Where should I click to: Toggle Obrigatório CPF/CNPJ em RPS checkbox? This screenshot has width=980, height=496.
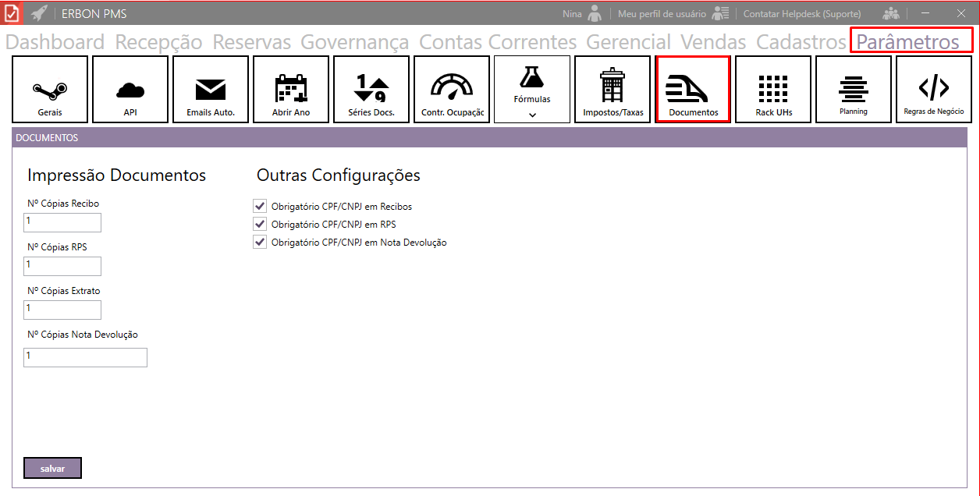[x=261, y=224]
